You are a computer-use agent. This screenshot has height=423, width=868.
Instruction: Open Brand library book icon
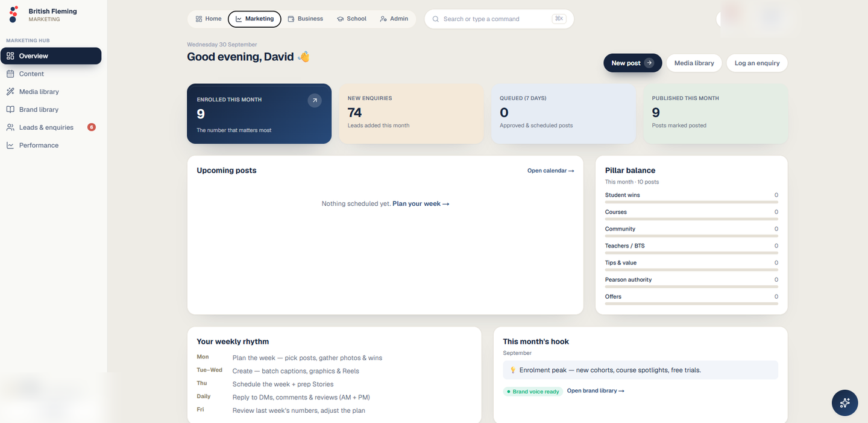point(10,109)
